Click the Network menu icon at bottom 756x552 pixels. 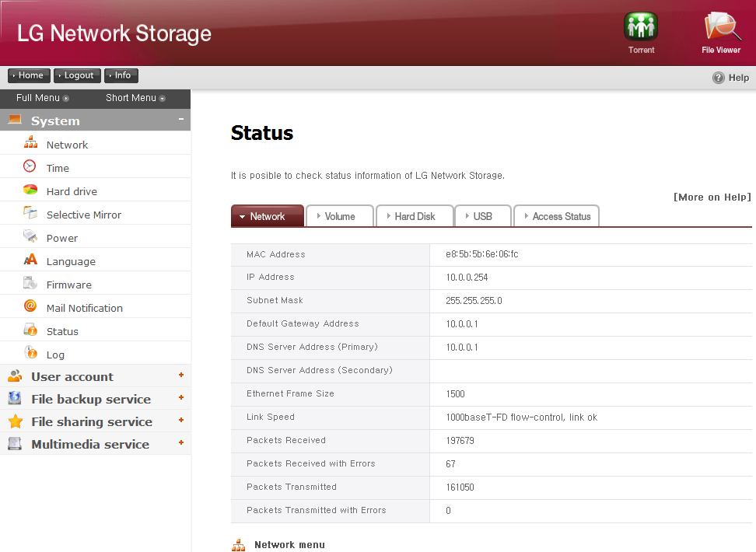[238, 545]
